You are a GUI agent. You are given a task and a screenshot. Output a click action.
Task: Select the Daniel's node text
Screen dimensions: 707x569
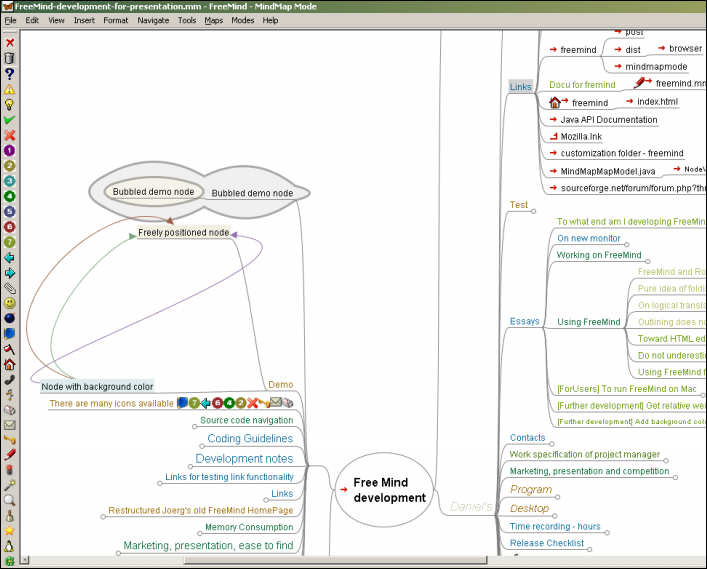coord(471,507)
